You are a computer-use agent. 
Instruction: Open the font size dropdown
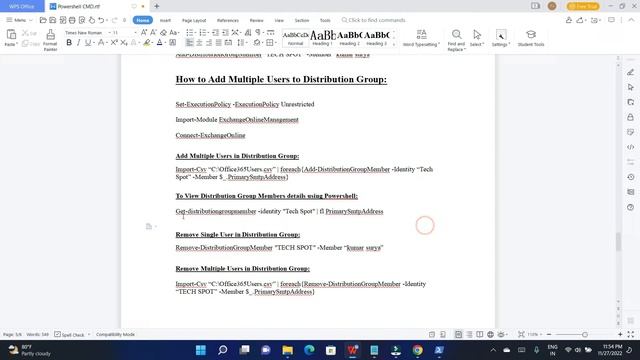(135, 32)
